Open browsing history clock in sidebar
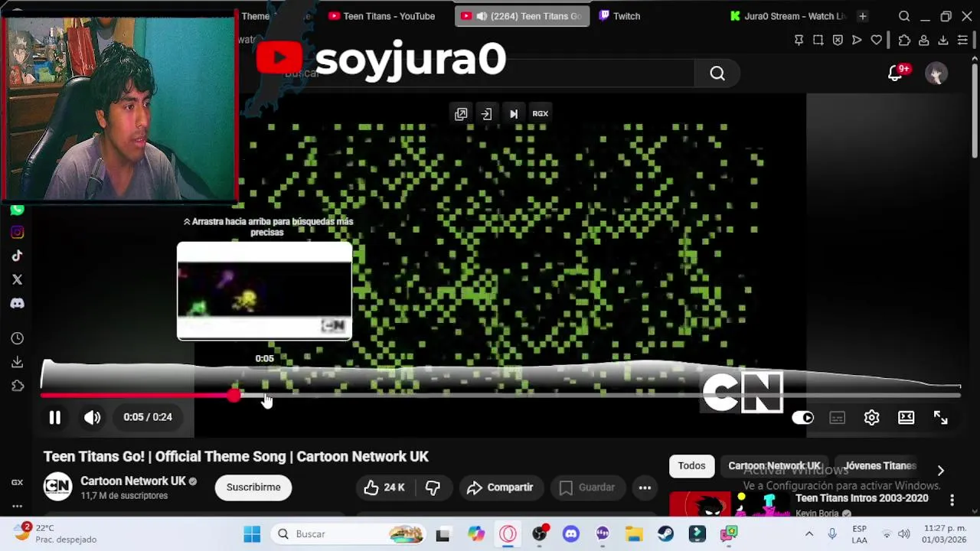The width and height of the screenshot is (980, 551). click(17, 338)
